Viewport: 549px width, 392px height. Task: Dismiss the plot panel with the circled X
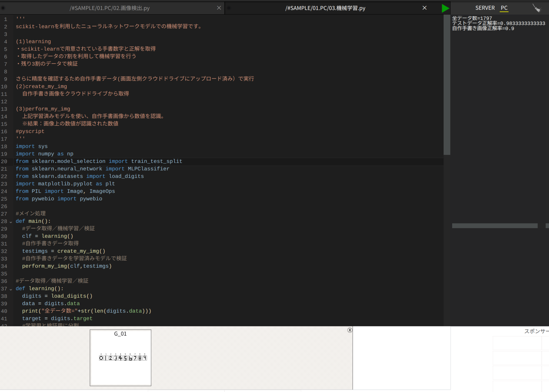(350, 330)
